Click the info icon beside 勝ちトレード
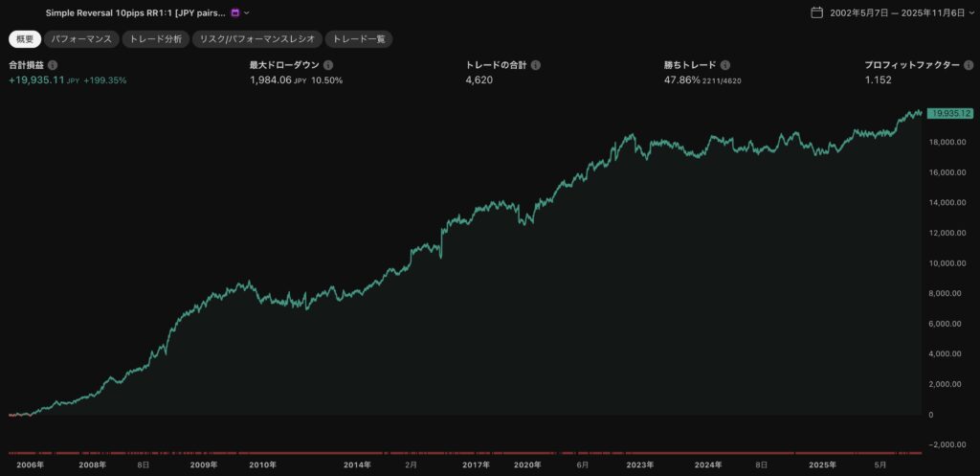Image resolution: width=980 pixels, height=476 pixels. (725, 65)
